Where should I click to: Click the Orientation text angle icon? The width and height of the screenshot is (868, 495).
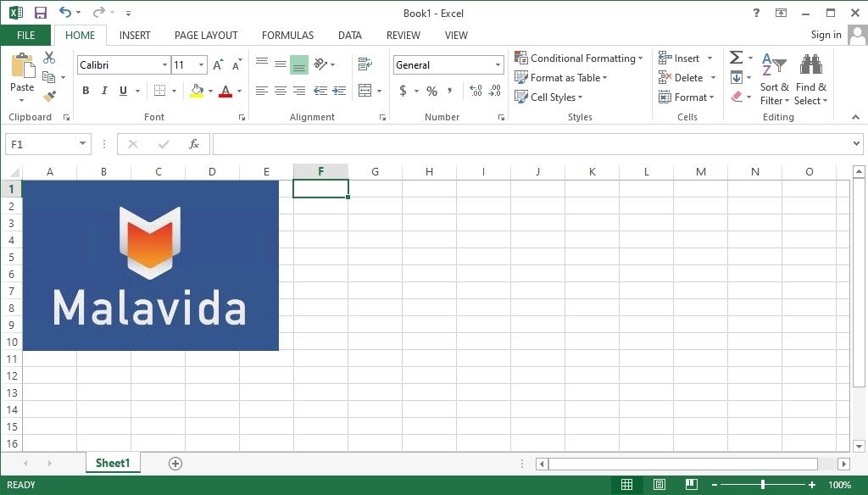(x=320, y=64)
